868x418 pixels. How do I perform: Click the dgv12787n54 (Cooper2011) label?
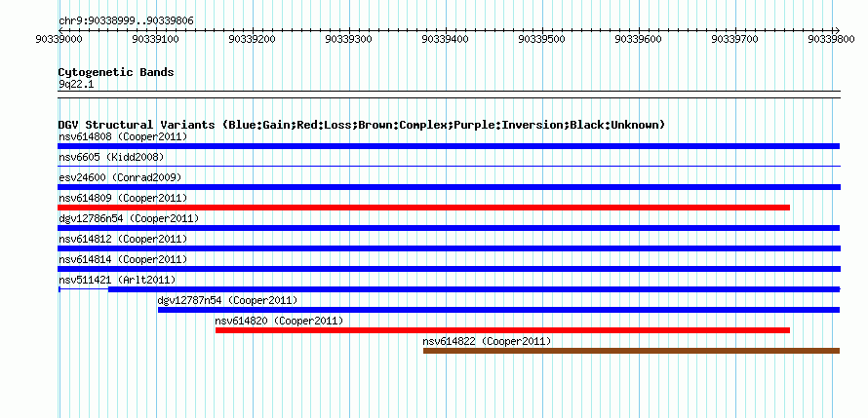[x=227, y=300]
